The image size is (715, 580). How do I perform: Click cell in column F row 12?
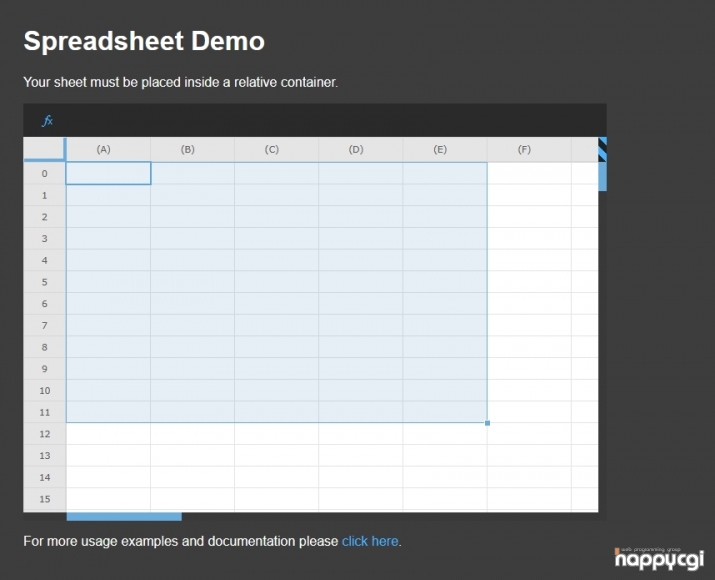coord(529,434)
